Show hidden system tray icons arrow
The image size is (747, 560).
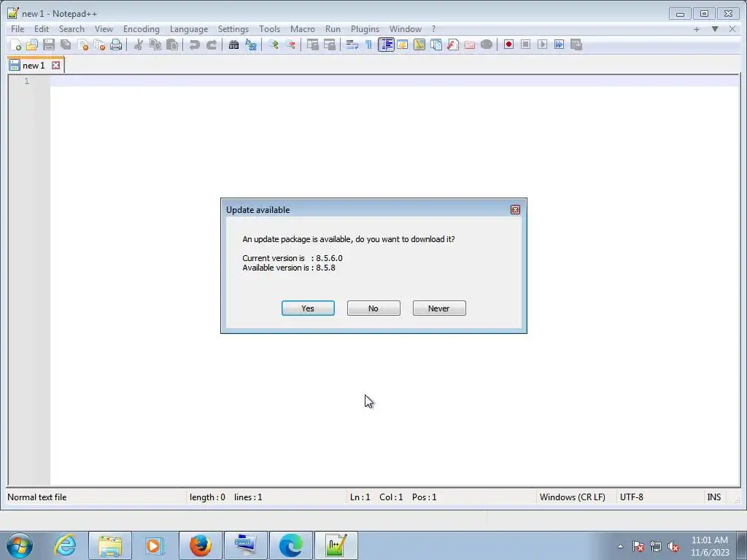(620, 546)
